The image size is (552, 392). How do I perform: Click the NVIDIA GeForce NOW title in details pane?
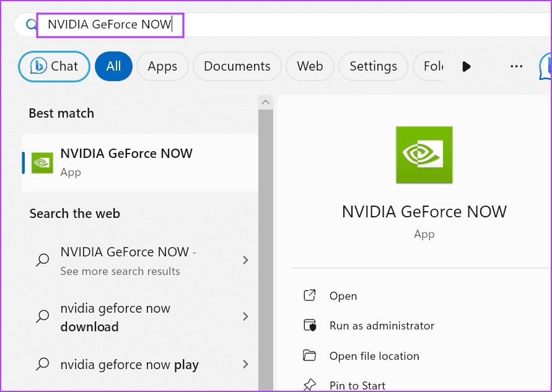[x=424, y=212]
